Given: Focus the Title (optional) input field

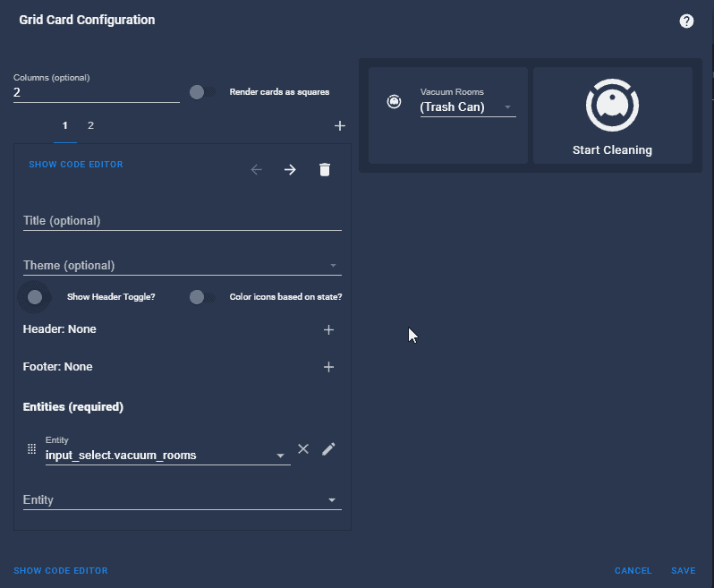Looking at the screenshot, I should click(183, 221).
